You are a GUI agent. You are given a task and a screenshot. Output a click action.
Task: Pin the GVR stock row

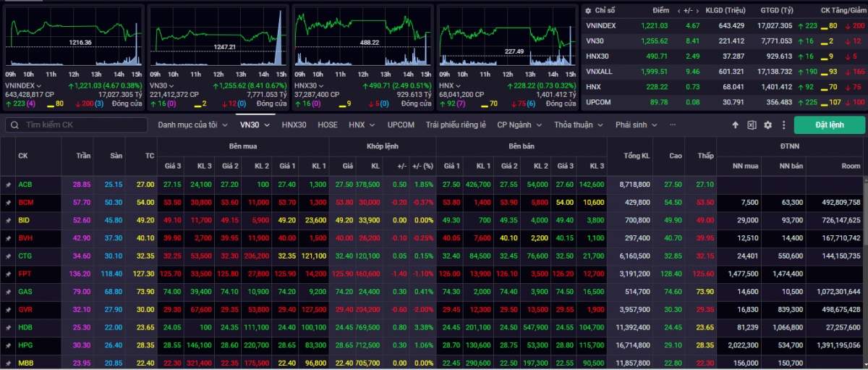[9, 309]
